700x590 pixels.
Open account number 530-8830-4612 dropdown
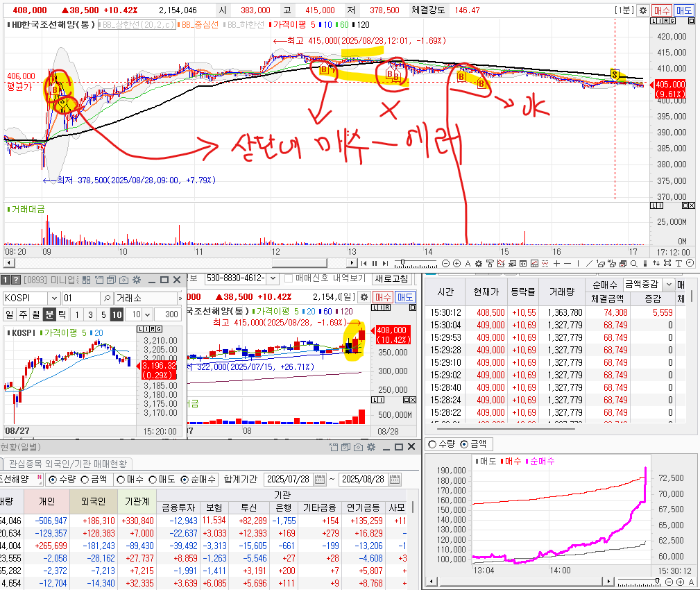[273, 279]
